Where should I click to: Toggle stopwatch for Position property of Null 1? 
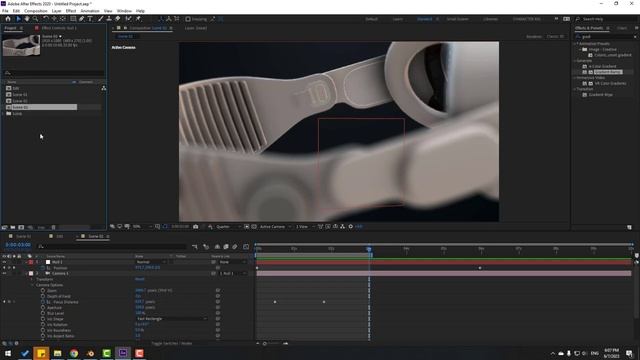point(43,268)
